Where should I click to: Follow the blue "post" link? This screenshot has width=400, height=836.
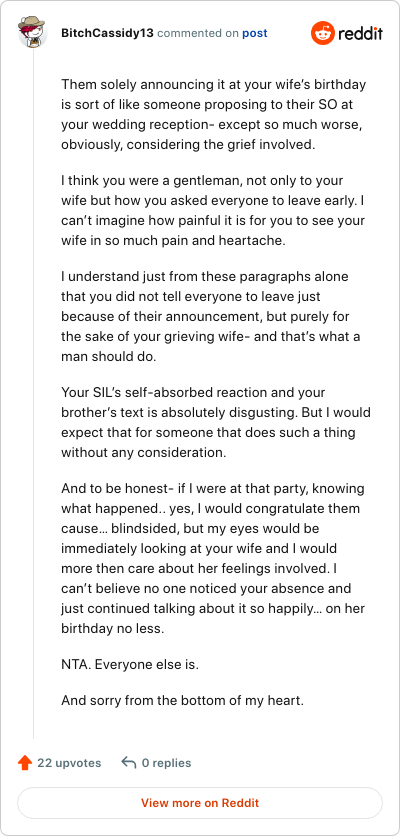point(255,34)
